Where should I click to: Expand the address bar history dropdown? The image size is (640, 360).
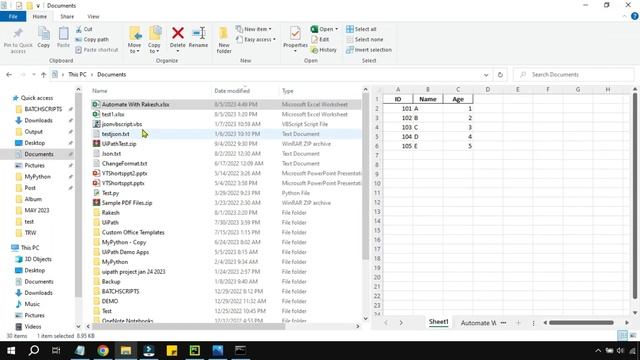click(x=486, y=75)
